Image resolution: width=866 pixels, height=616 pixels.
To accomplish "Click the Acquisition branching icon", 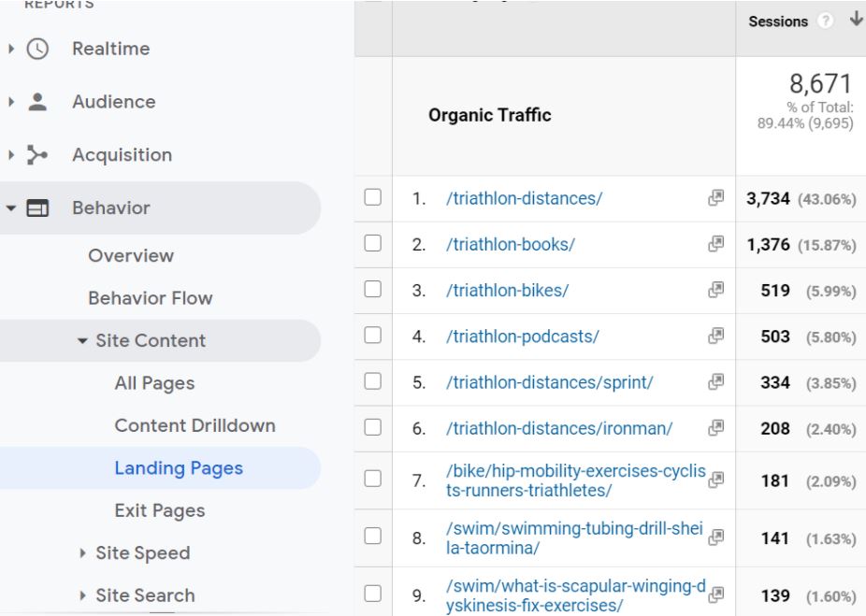I will 37,155.
